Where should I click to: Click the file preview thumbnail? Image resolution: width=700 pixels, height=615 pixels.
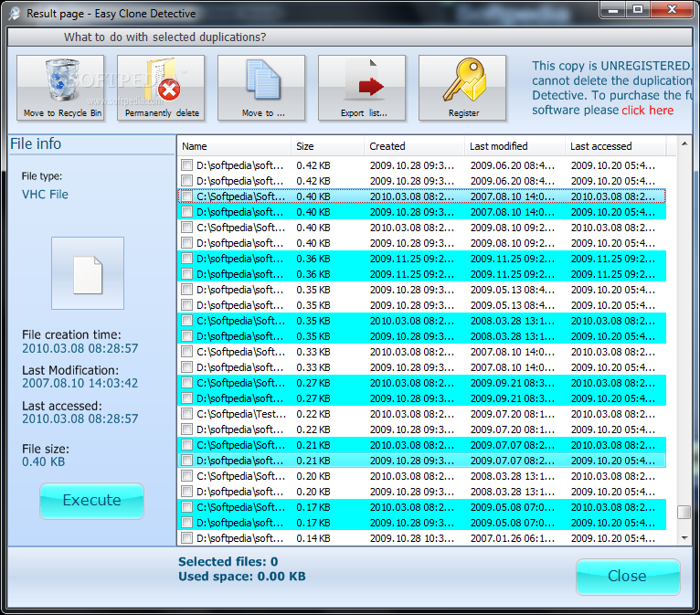coord(88,273)
